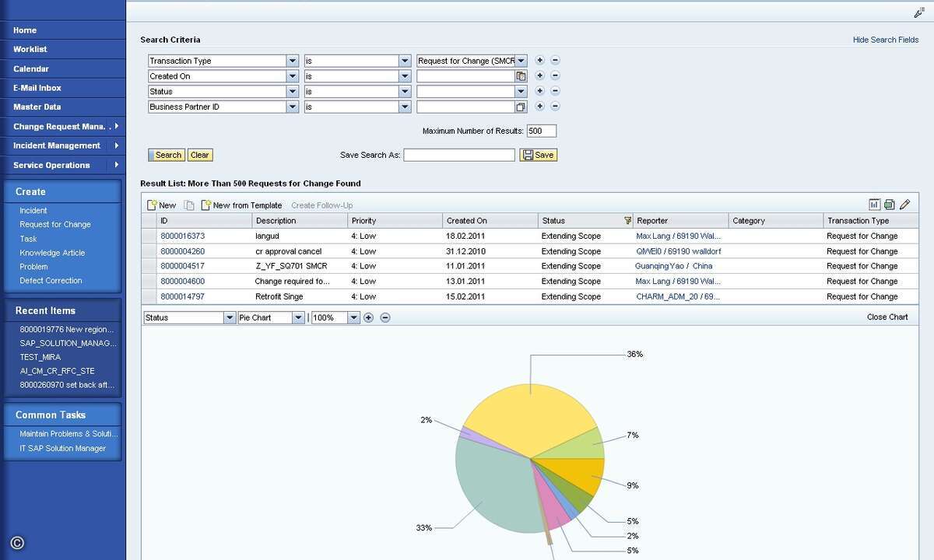Open the operator dropdown for Transaction Type row

(x=405, y=61)
